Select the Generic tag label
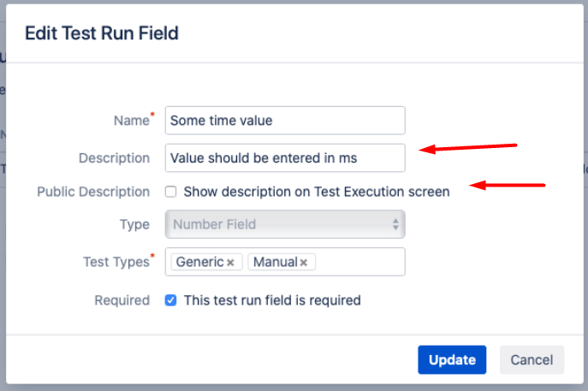588x391 pixels. pyautogui.click(x=199, y=263)
